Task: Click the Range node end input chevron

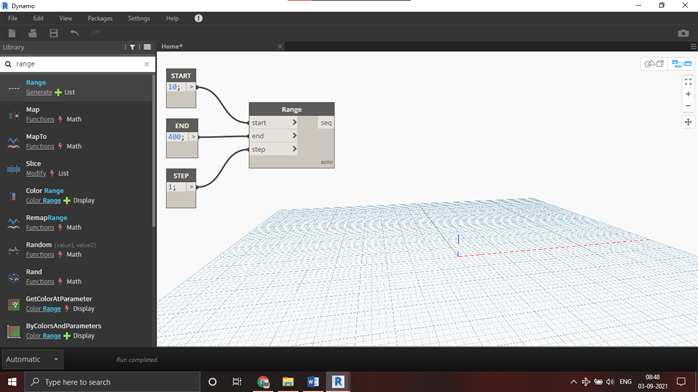Action: pos(294,136)
